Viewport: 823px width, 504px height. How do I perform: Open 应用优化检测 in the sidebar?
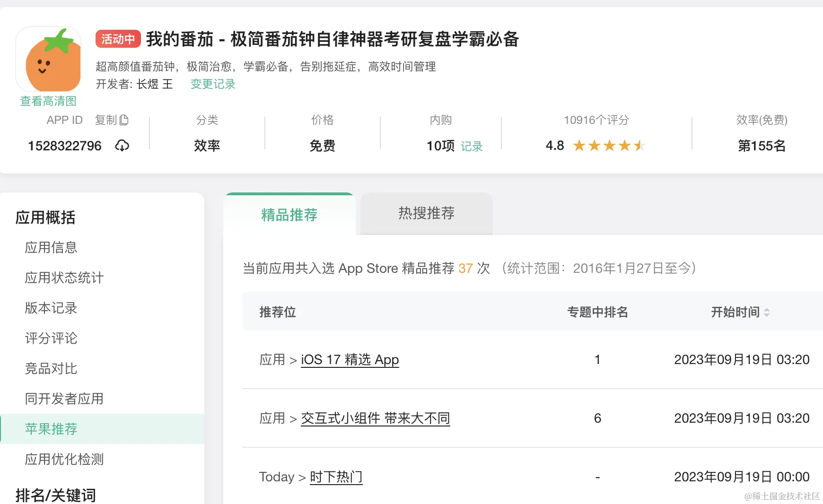point(64,459)
